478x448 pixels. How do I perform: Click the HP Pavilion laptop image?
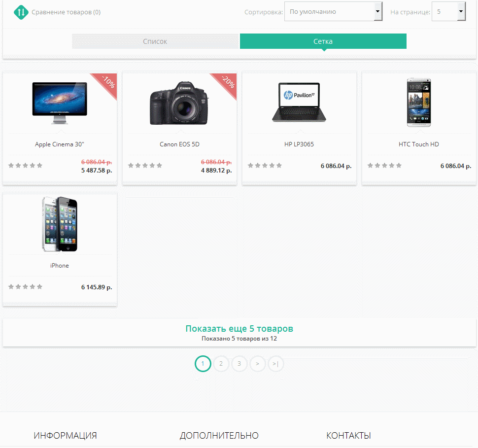(299, 102)
